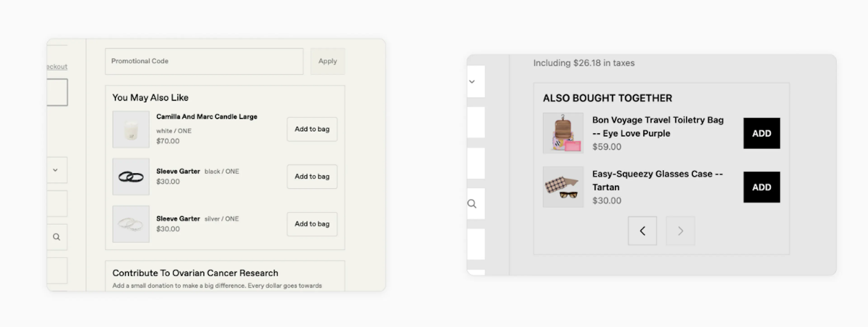The width and height of the screenshot is (868, 327).
Task: Click the search icon in left panel sidebar
Action: pos(57,237)
